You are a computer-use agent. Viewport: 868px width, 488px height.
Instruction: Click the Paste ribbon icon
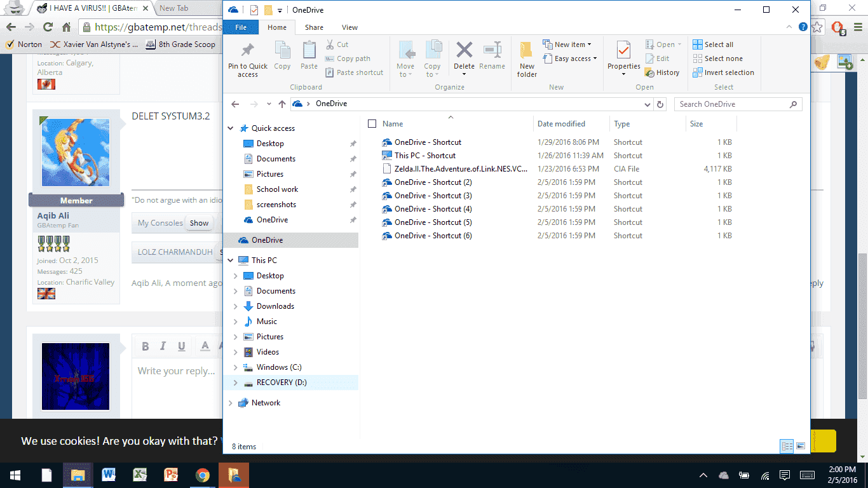pos(309,56)
